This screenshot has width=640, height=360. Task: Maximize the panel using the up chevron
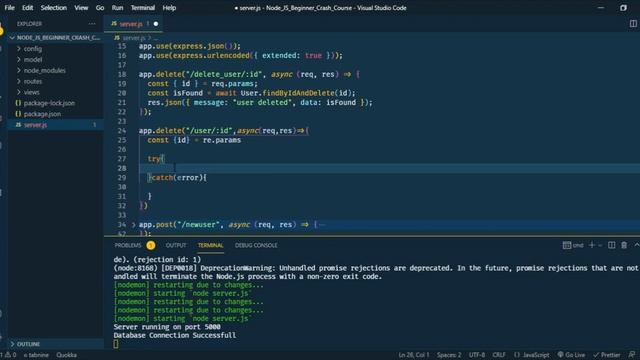coord(636,245)
